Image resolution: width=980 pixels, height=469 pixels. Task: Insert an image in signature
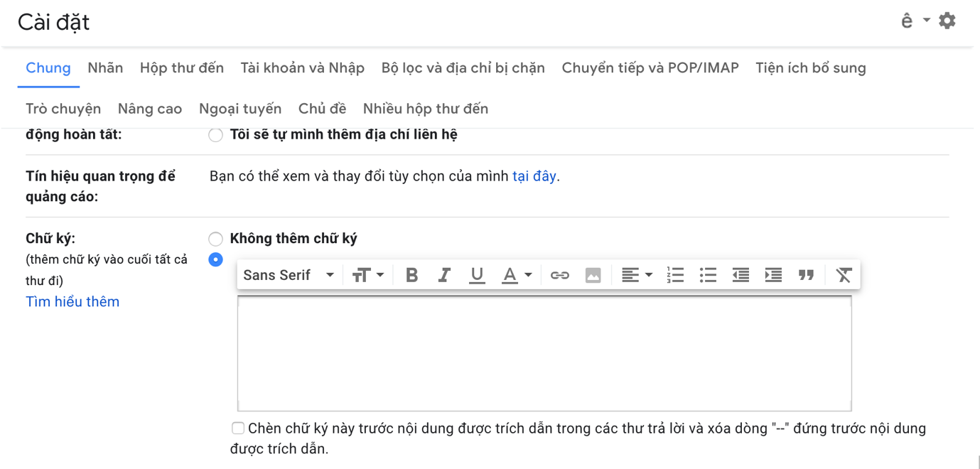(x=593, y=275)
